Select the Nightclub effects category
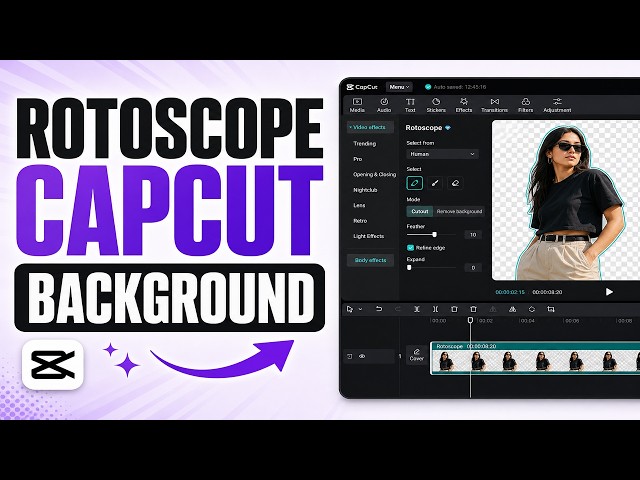Image resolution: width=640 pixels, height=480 pixels. tap(365, 190)
